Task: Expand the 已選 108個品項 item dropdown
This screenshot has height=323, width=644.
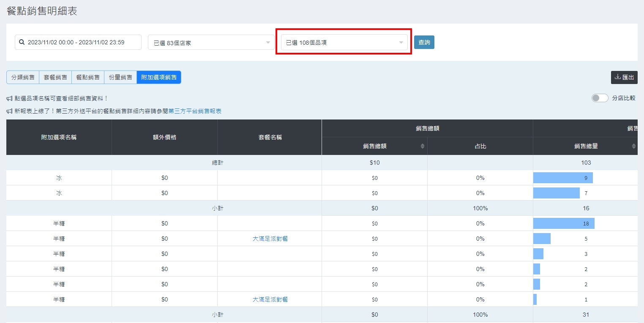Action: point(344,43)
